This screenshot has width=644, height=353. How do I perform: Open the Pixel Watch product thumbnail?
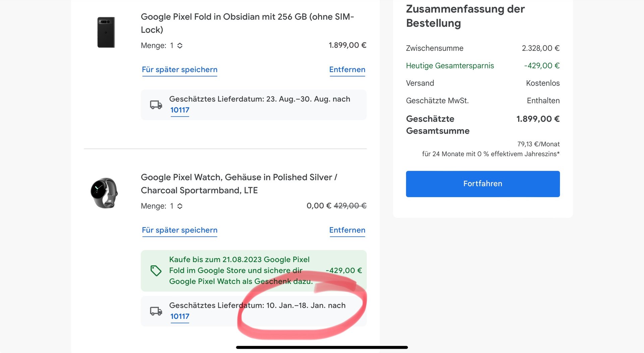pos(104,193)
